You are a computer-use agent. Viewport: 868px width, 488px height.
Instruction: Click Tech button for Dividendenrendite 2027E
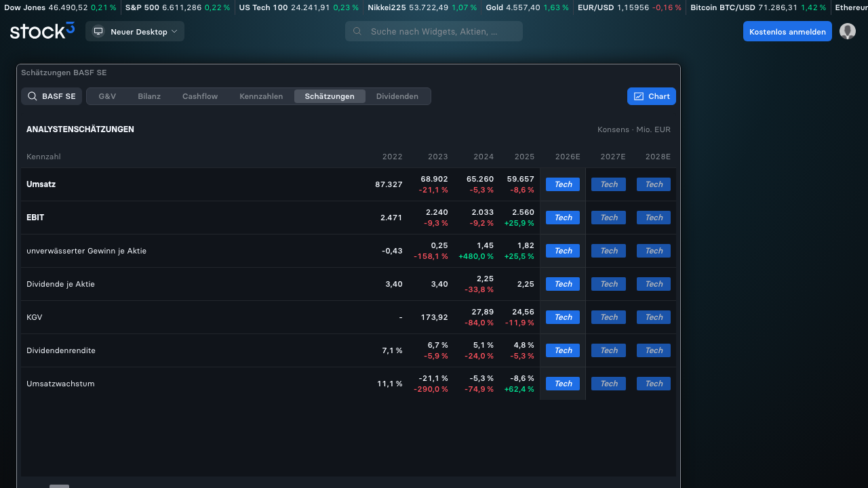click(x=608, y=350)
